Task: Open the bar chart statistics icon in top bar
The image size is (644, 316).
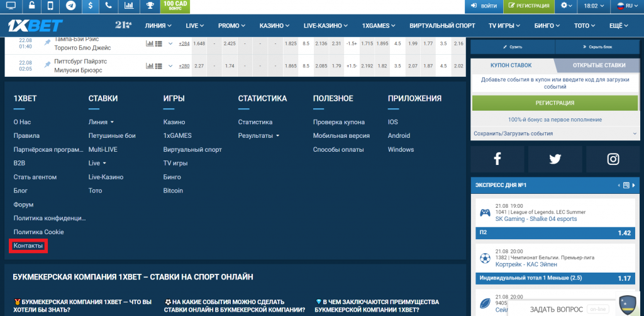Action: pos(128,6)
